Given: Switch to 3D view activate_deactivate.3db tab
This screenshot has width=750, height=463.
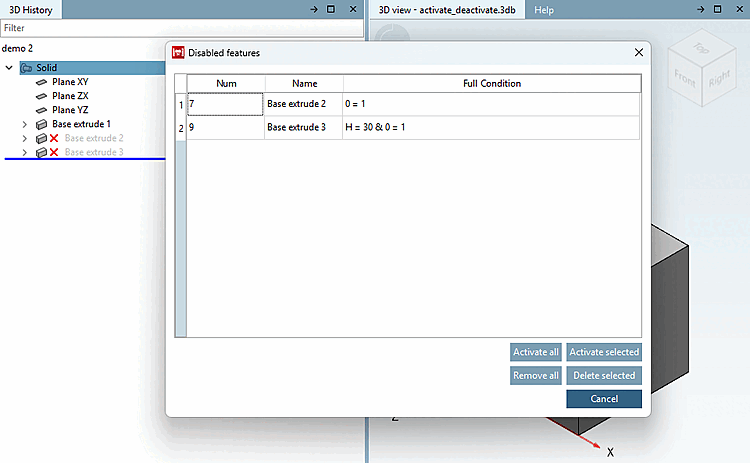Looking at the screenshot, I should pyautogui.click(x=447, y=10).
